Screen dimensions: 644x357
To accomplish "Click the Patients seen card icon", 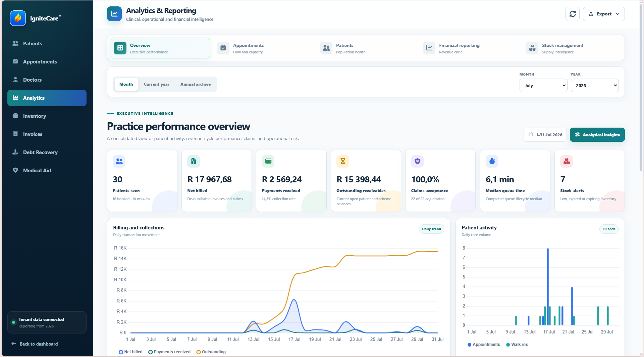I will (119, 162).
